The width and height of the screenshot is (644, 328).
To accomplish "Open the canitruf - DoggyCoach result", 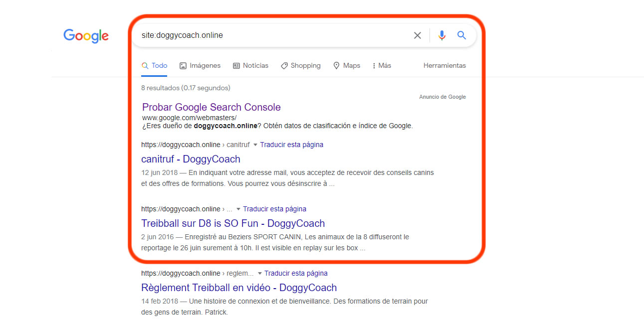I will 191,159.
